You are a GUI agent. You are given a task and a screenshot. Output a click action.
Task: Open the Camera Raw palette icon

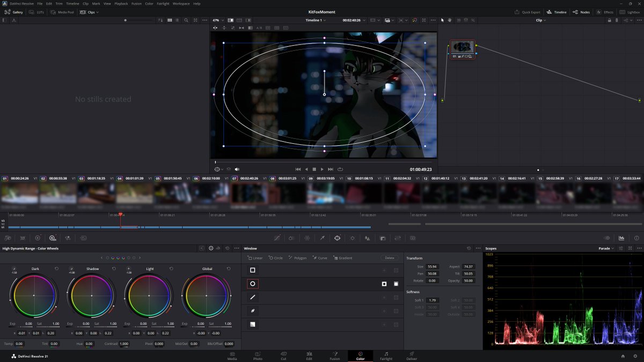(x=8, y=238)
